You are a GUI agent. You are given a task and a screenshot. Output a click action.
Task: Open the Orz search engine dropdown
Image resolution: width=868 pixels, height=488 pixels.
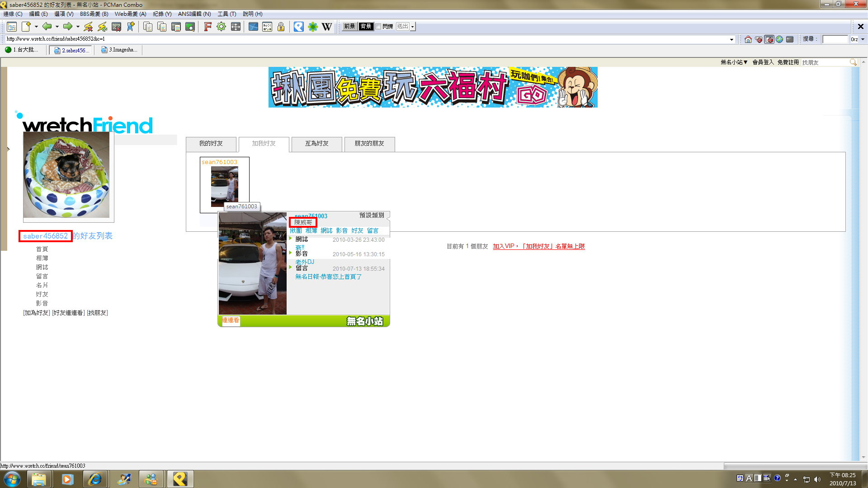pos(863,39)
